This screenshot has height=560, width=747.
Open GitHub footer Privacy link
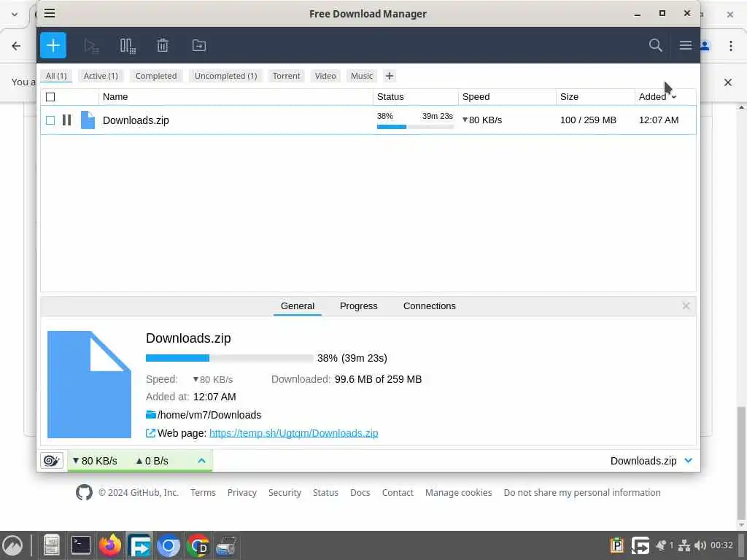[242, 492]
